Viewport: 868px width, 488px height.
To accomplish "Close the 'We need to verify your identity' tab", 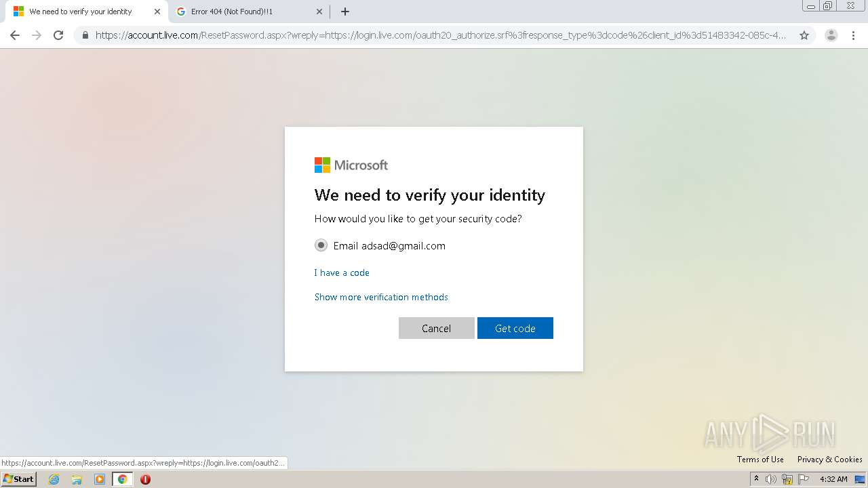I will (x=157, y=12).
